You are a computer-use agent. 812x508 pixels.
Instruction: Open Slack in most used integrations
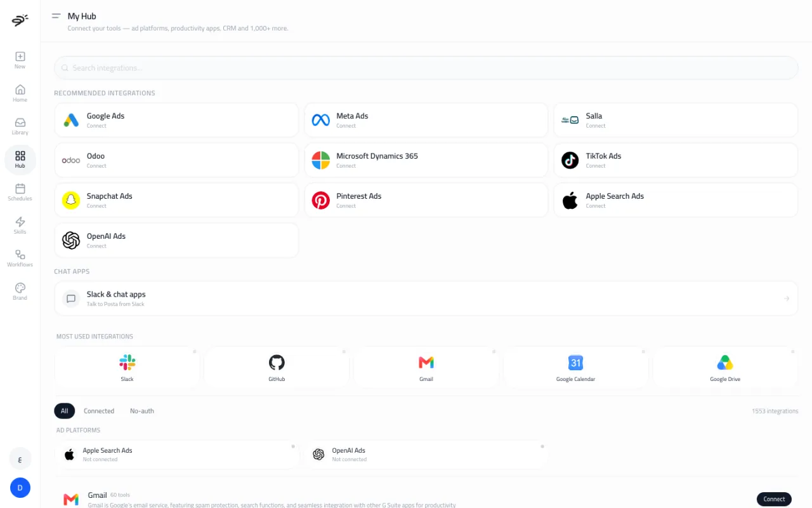(x=127, y=368)
